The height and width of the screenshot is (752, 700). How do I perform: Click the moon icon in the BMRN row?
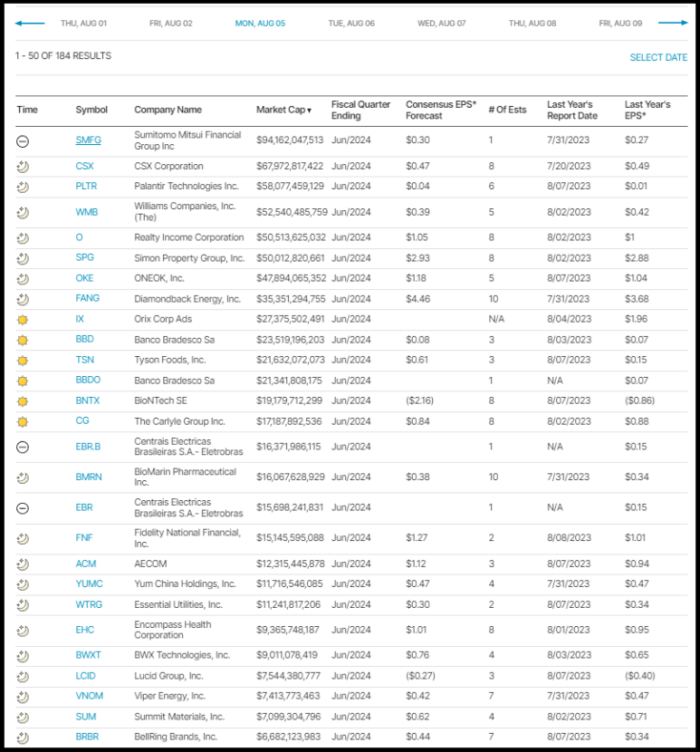(23, 477)
